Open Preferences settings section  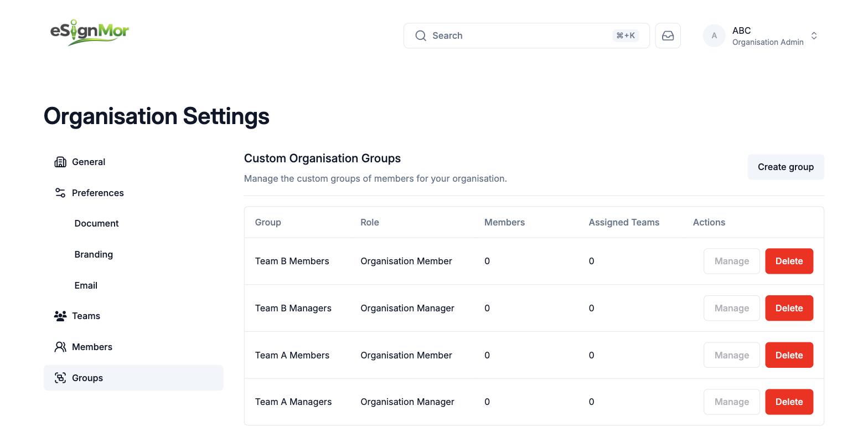coord(133,193)
